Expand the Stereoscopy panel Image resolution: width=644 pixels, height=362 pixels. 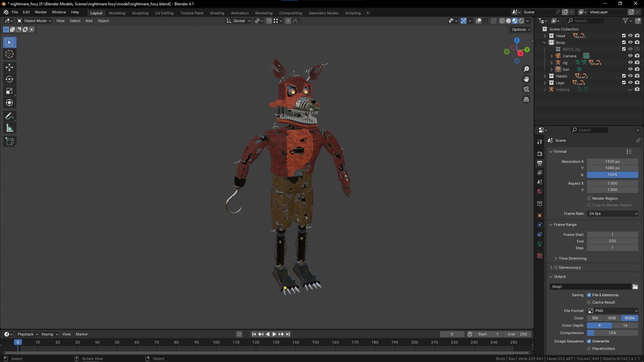pyautogui.click(x=551, y=267)
